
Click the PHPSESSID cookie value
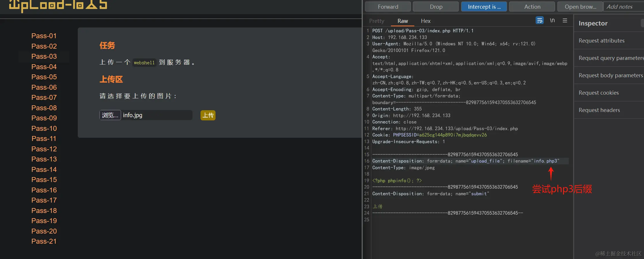click(453, 135)
